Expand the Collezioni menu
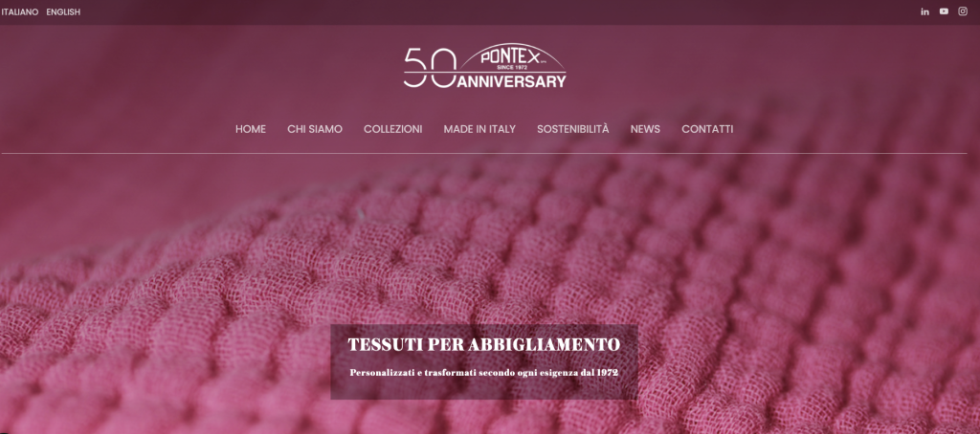The width and height of the screenshot is (980, 434). [393, 129]
